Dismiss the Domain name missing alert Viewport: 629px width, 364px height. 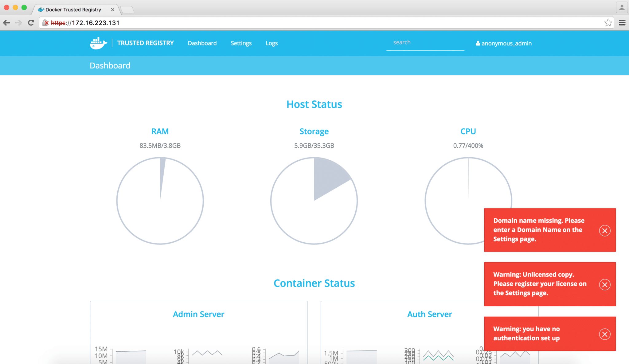tap(604, 230)
